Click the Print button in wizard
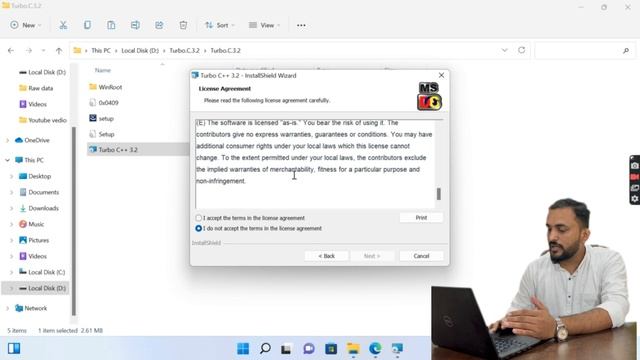Screen dimensions: 640x360 point(421,218)
